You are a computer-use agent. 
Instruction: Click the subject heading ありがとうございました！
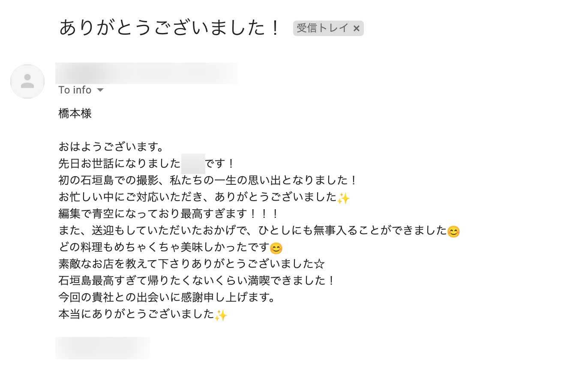click(170, 28)
